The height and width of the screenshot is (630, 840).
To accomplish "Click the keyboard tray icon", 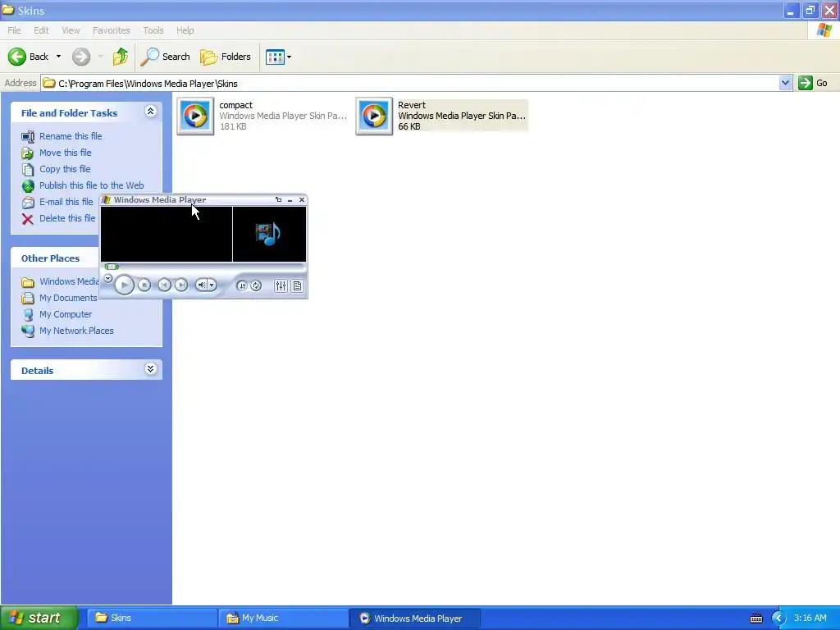I will tap(756, 619).
